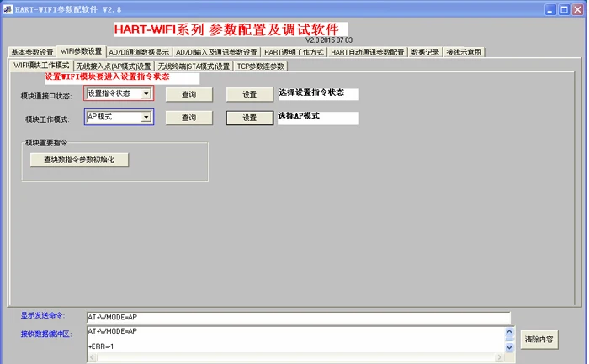Open the 基本参数设置 tab
The image size is (589, 364).
tap(32, 52)
